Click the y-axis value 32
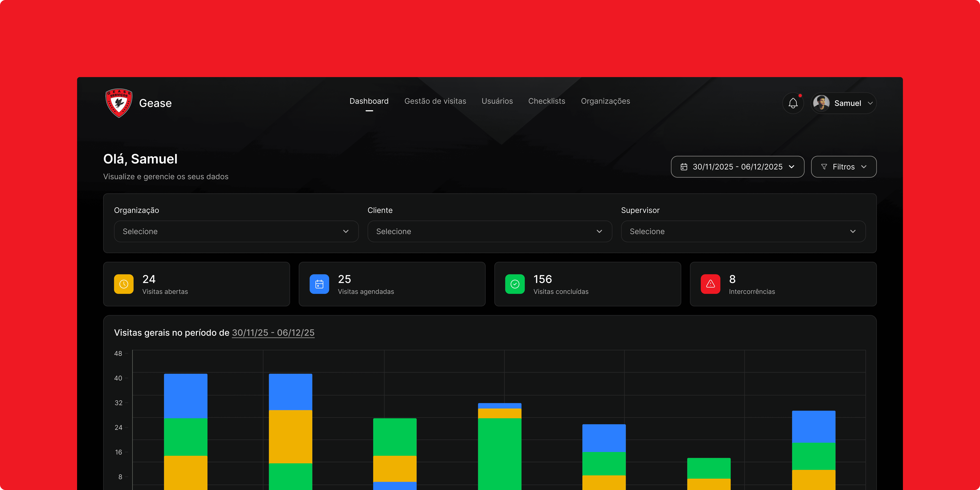 pos(118,403)
